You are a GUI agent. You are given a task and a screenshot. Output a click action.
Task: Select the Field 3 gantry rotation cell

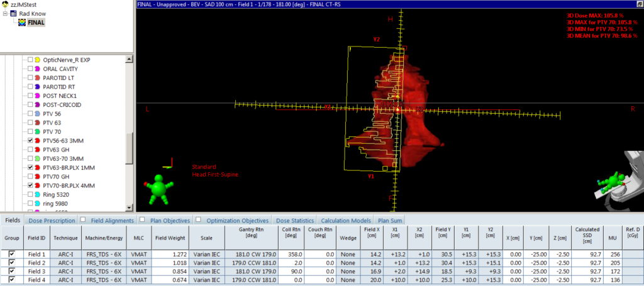pos(251,272)
